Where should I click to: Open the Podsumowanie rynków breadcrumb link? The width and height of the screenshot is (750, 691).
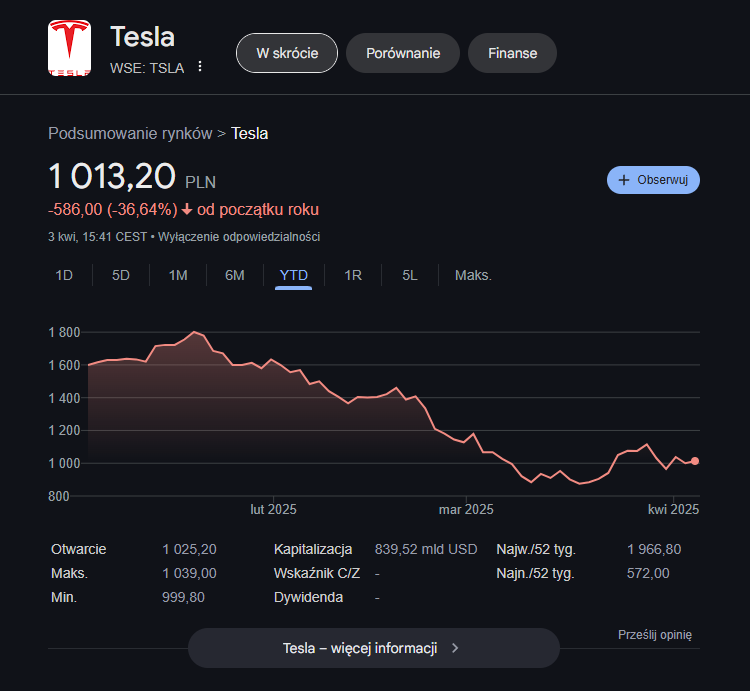tap(130, 133)
